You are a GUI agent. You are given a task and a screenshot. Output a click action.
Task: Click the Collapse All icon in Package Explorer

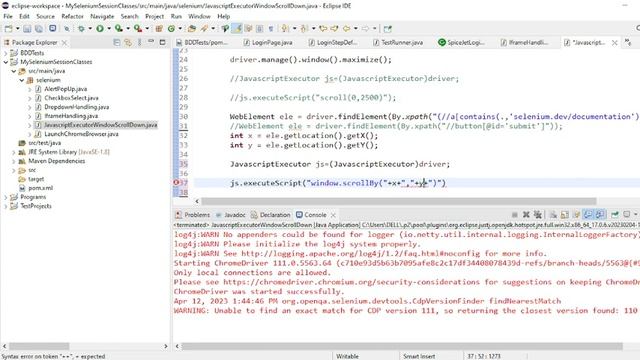(117, 42)
